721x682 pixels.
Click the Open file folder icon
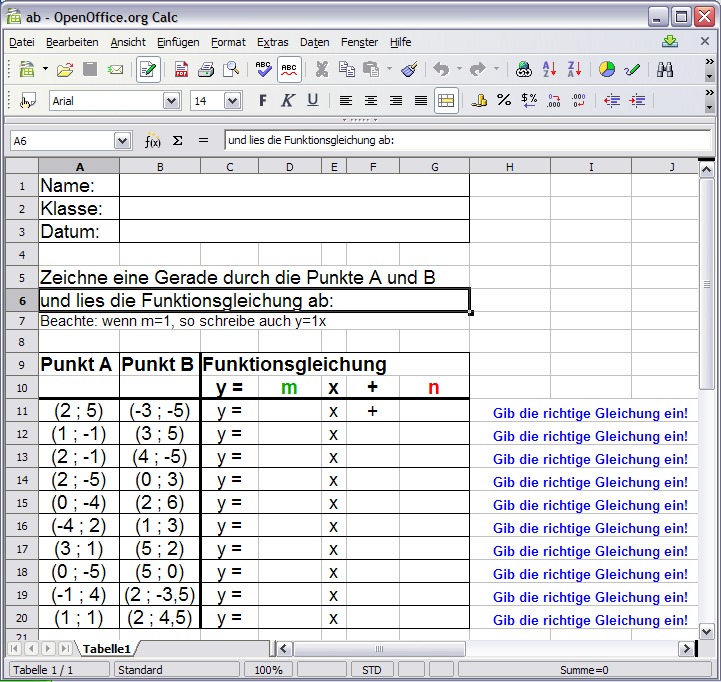[65, 70]
